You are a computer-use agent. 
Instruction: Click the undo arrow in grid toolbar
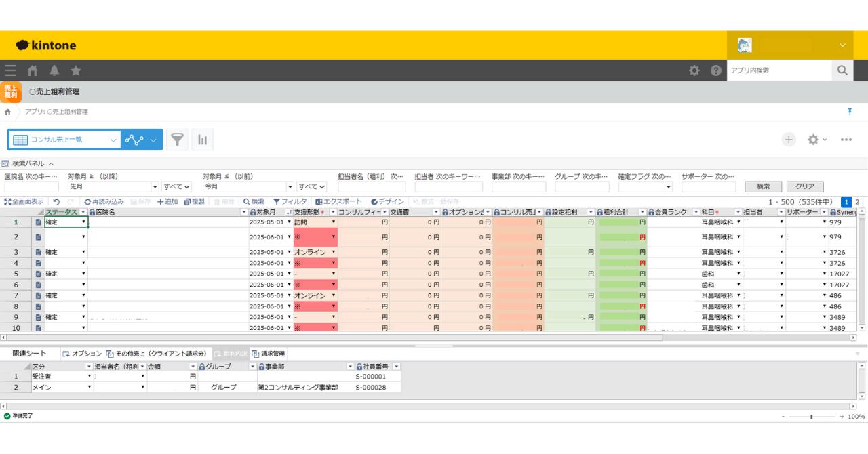(56, 201)
